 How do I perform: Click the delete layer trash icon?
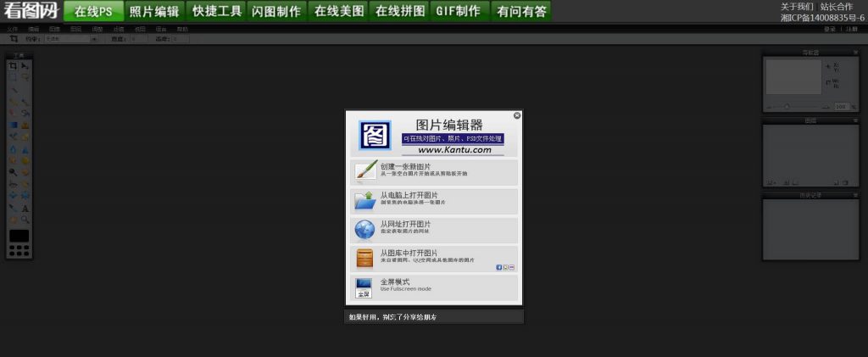845,182
